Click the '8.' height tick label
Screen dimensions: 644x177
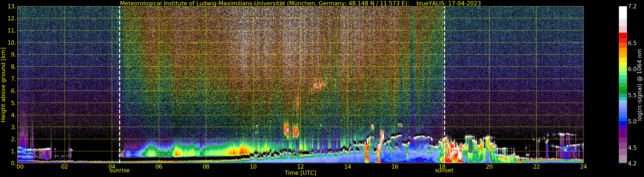[13, 67]
